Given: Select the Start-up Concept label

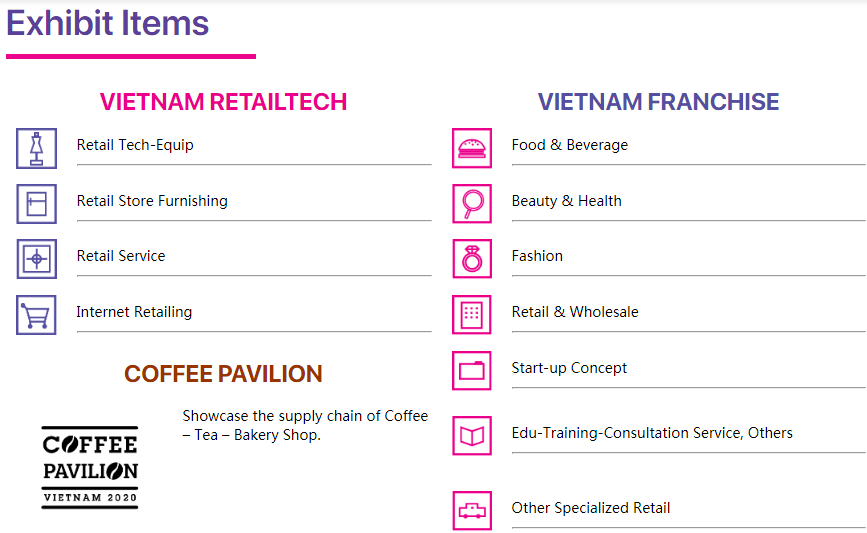Looking at the screenshot, I should pos(569,368).
